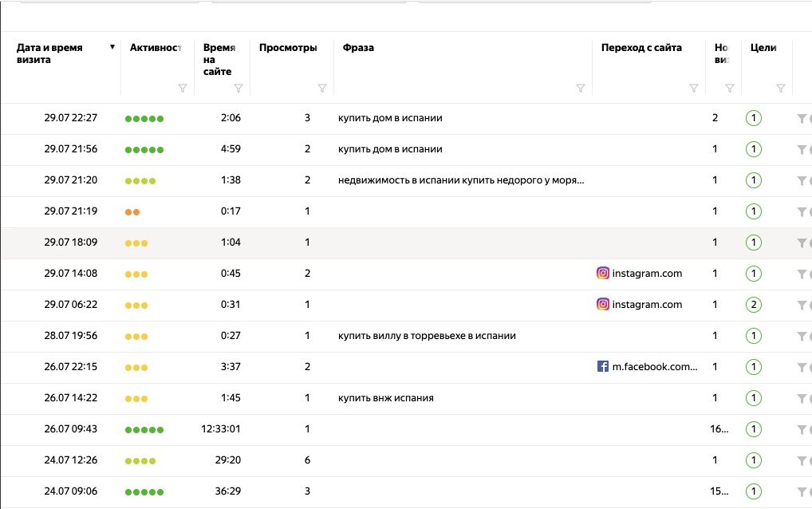Open filter for Фраза column
Screen dimensions: 812x509
(581, 89)
